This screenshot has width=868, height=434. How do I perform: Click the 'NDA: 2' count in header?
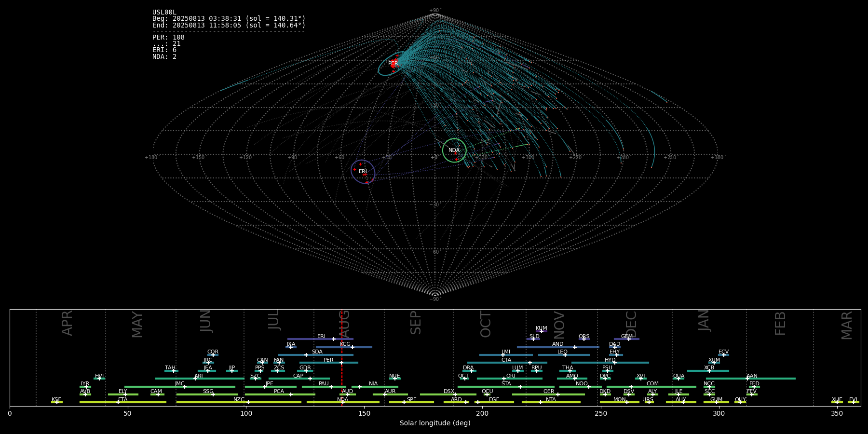(164, 56)
